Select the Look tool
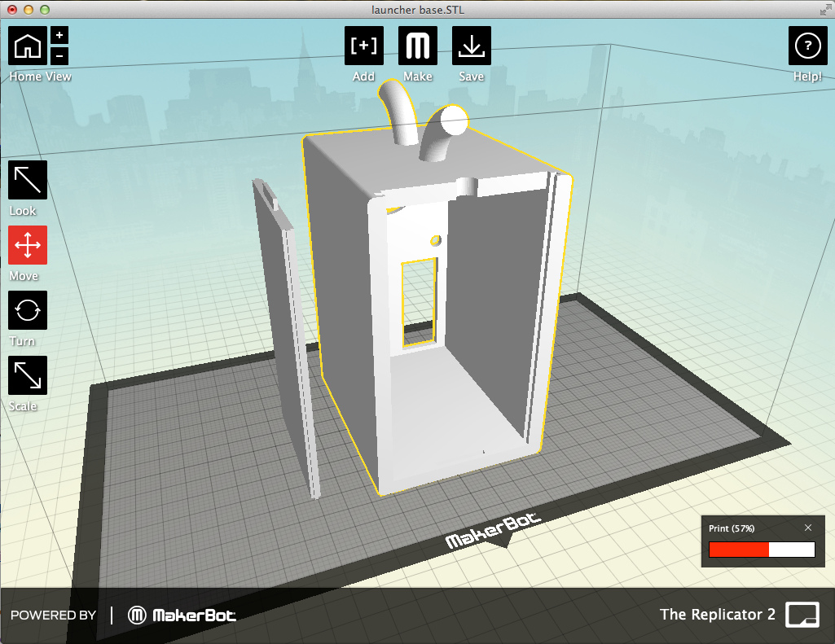Screen dimensions: 835x644 [27, 180]
